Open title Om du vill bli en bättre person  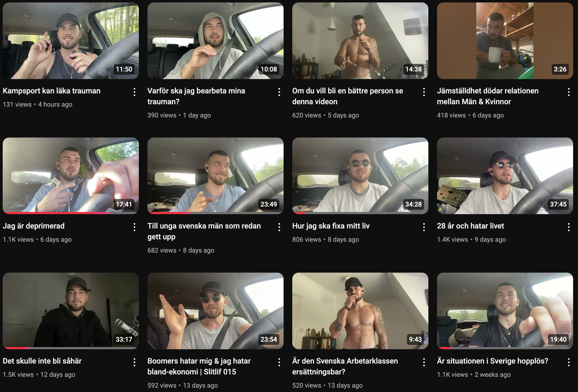pos(347,96)
